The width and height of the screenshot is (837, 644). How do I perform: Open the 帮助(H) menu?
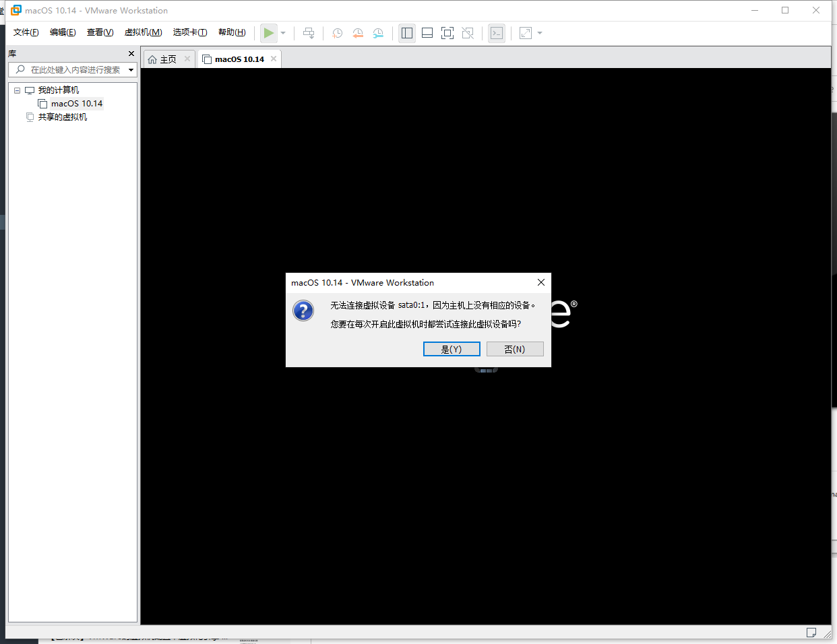click(x=232, y=32)
